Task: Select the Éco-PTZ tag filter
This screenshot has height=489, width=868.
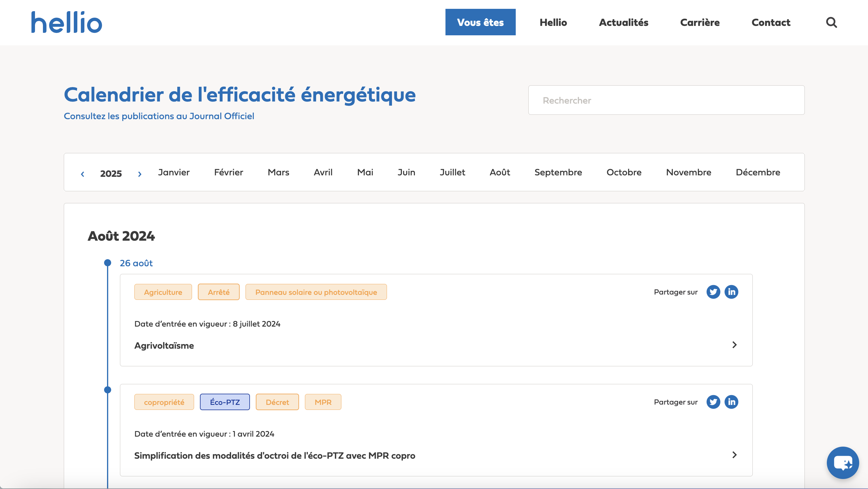Action: pyautogui.click(x=225, y=402)
